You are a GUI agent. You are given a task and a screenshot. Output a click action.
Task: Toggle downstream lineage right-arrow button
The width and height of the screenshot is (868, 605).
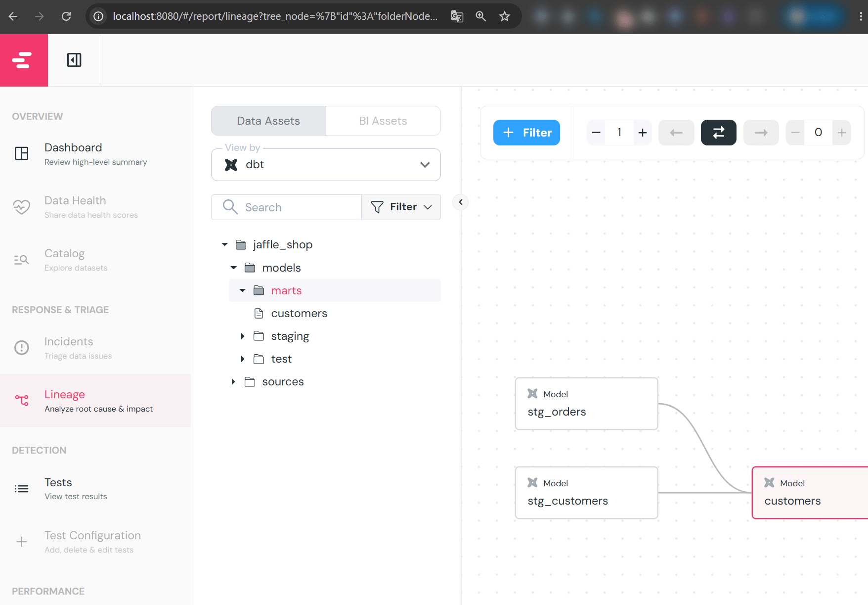click(761, 133)
